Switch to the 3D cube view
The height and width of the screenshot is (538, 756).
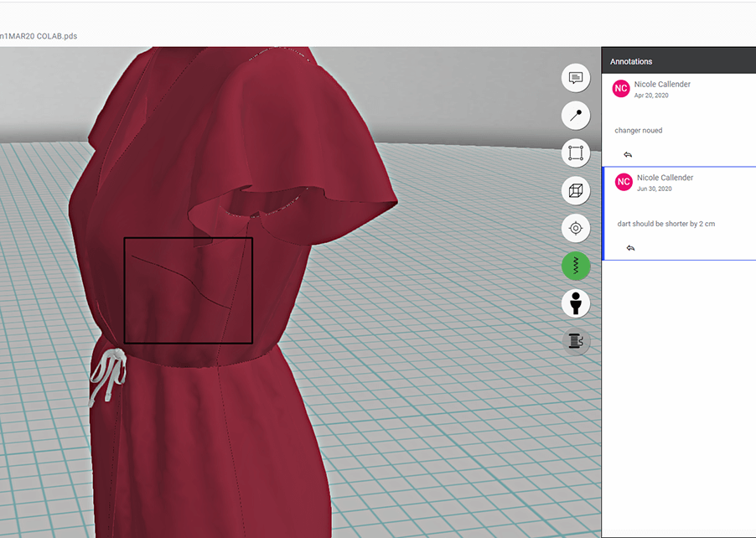[x=576, y=191]
